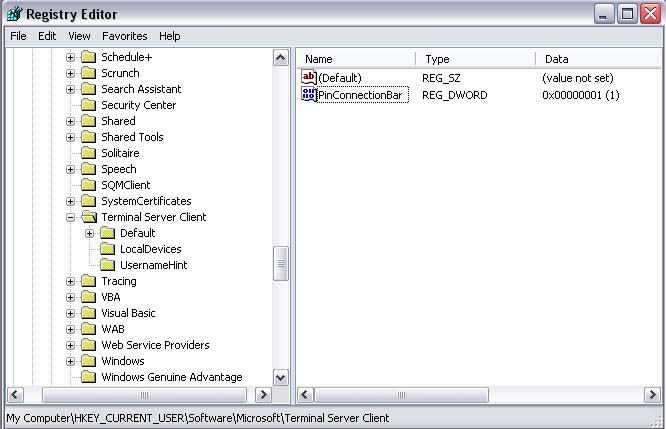Click the Search Assistant folder icon
This screenshot has height=429, width=666.
(88, 89)
